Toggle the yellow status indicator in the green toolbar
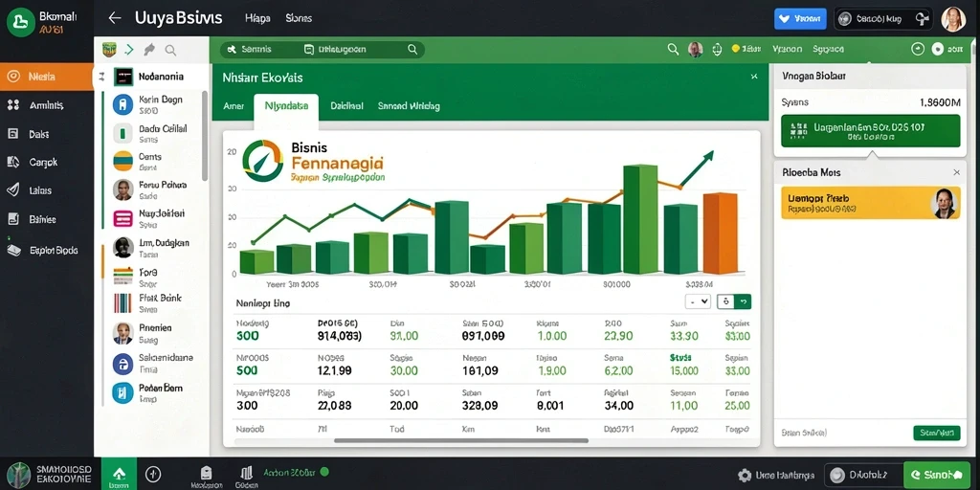This screenshot has width=980, height=490. [736, 49]
